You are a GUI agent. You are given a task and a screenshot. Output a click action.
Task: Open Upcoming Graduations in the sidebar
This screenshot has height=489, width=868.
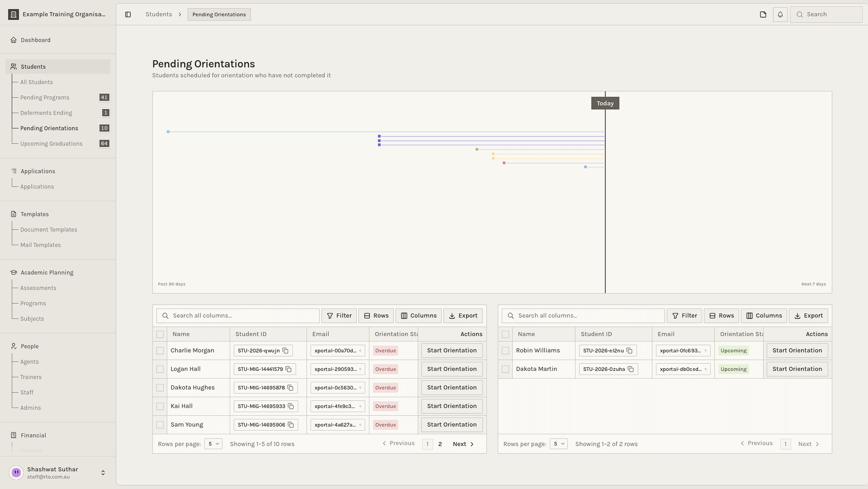click(51, 144)
